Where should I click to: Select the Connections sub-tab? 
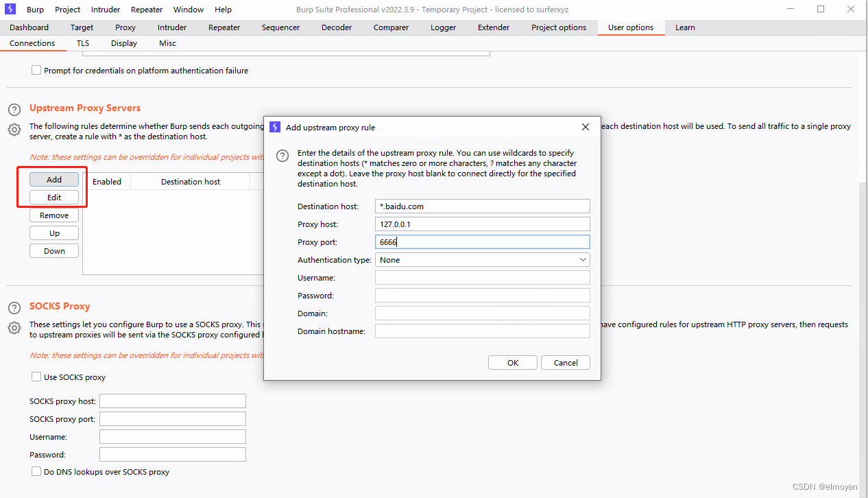click(x=32, y=43)
